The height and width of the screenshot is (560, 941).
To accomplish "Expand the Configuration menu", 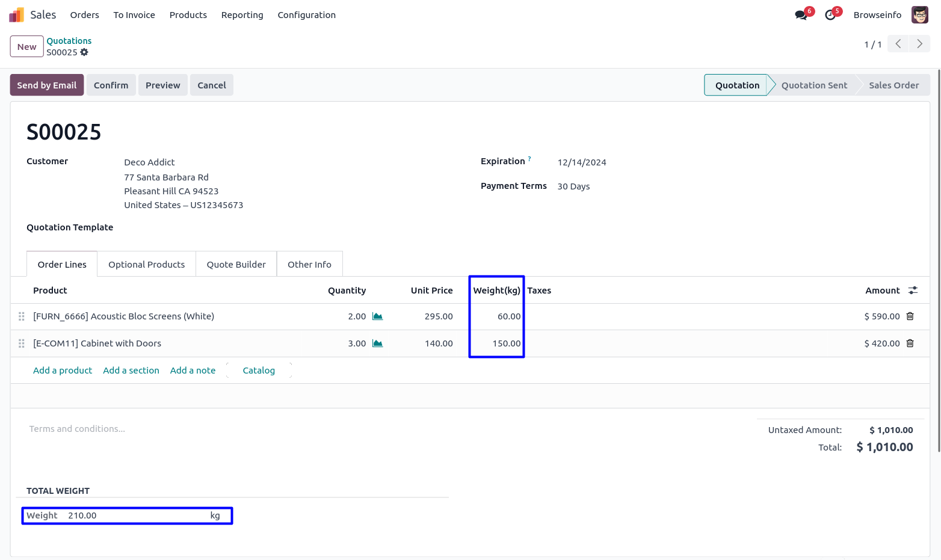I will (306, 15).
